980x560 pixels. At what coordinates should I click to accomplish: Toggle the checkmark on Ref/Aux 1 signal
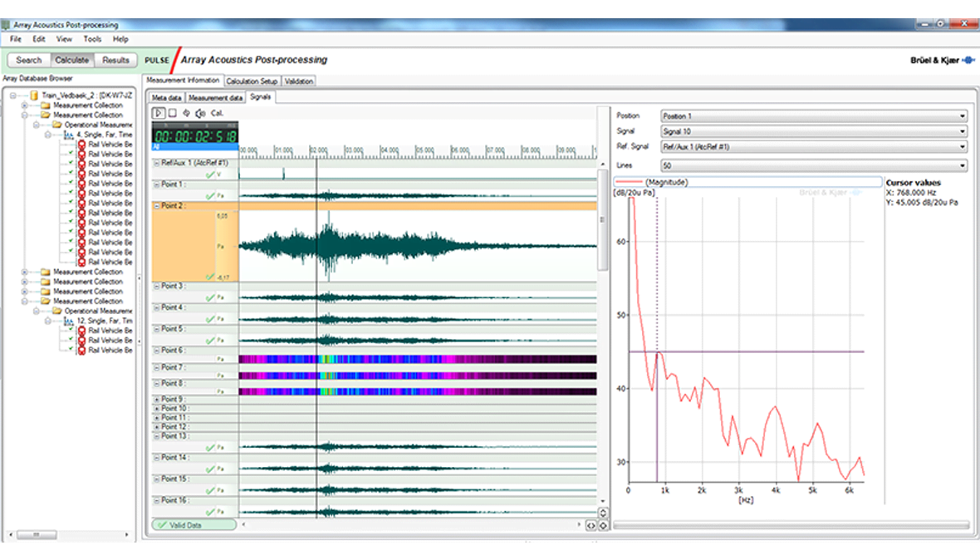[210, 174]
